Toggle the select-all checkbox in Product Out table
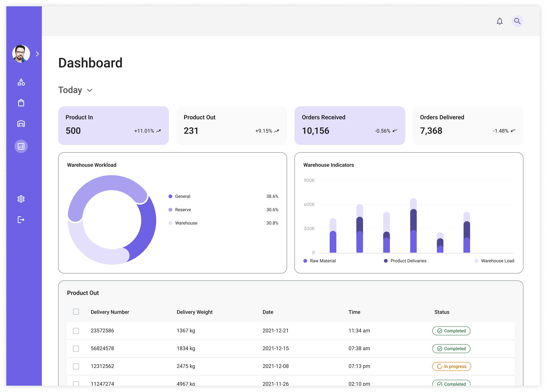This screenshot has height=392, width=546. click(x=76, y=312)
